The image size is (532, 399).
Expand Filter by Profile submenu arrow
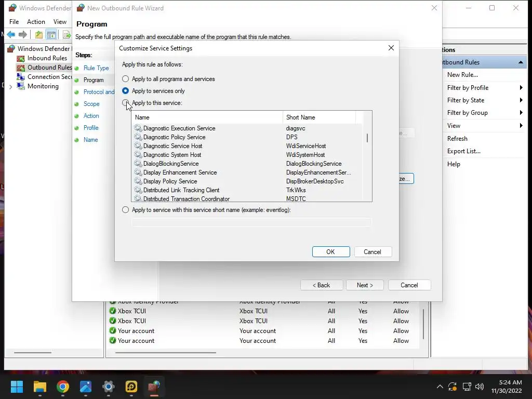tap(521, 87)
